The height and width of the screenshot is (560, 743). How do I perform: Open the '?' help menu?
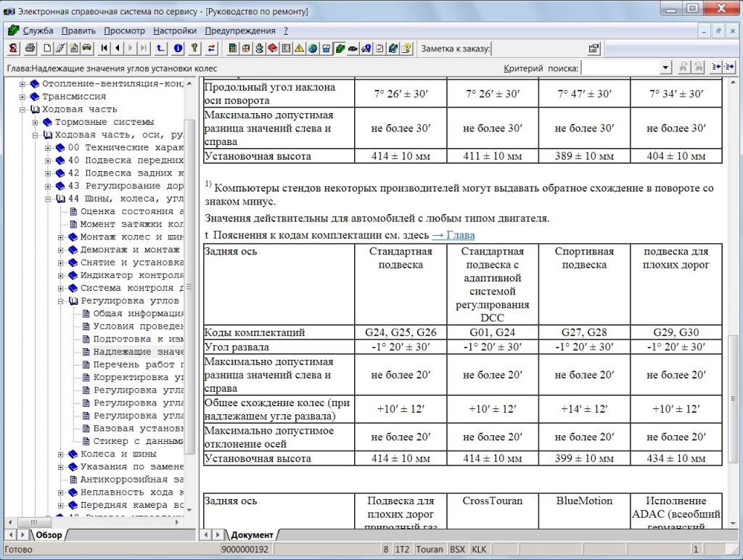[286, 30]
